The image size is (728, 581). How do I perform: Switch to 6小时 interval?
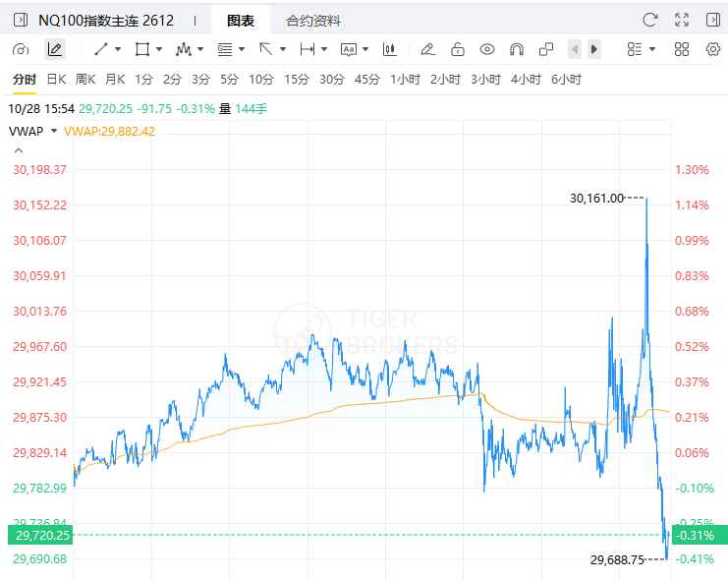tap(566, 80)
